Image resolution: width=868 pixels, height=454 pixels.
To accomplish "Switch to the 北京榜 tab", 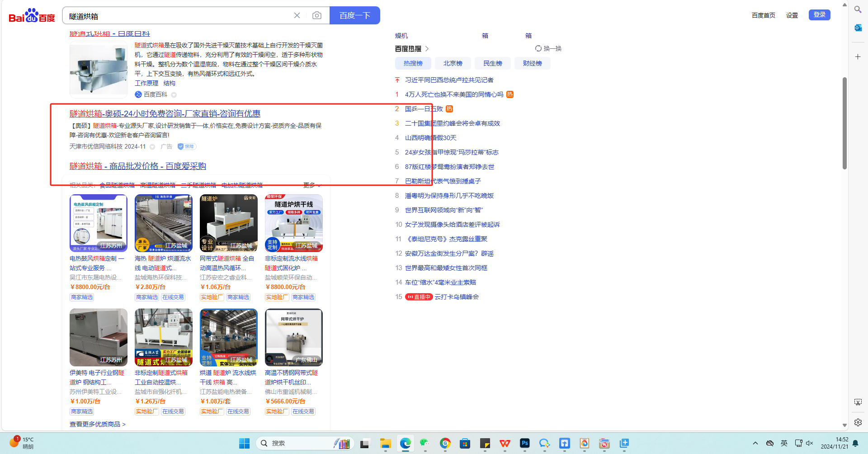I will point(453,63).
